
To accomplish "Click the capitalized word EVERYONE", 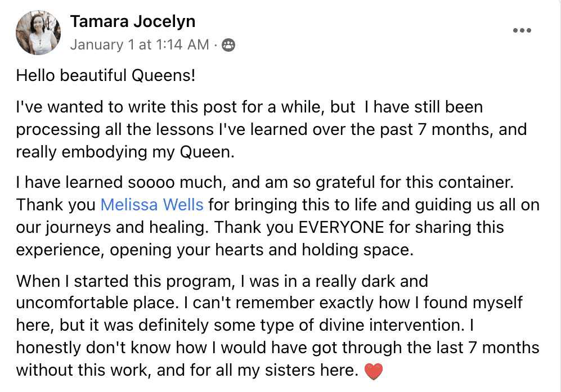I will [341, 227].
